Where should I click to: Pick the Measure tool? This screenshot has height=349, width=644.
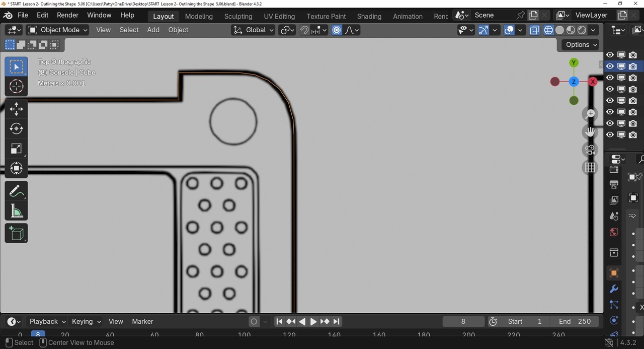coord(16,212)
